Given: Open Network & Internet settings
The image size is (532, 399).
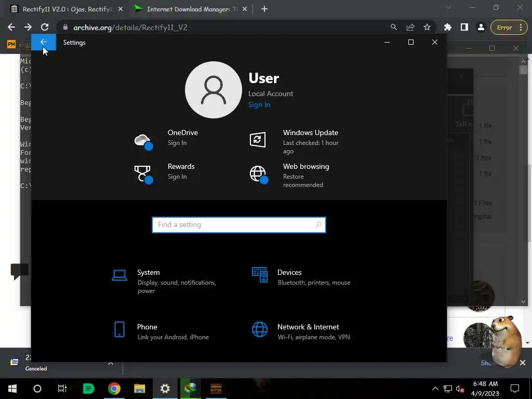Looking at the screenshot, I should [302, 331].
